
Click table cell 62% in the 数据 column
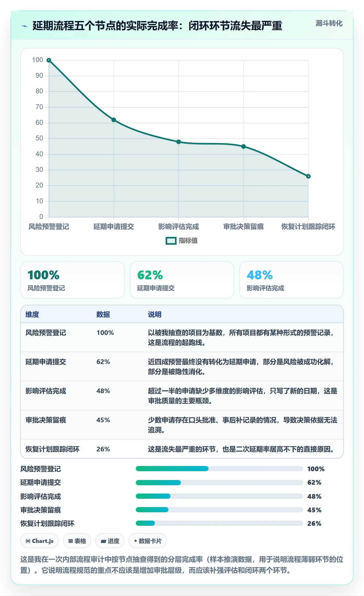103,362
